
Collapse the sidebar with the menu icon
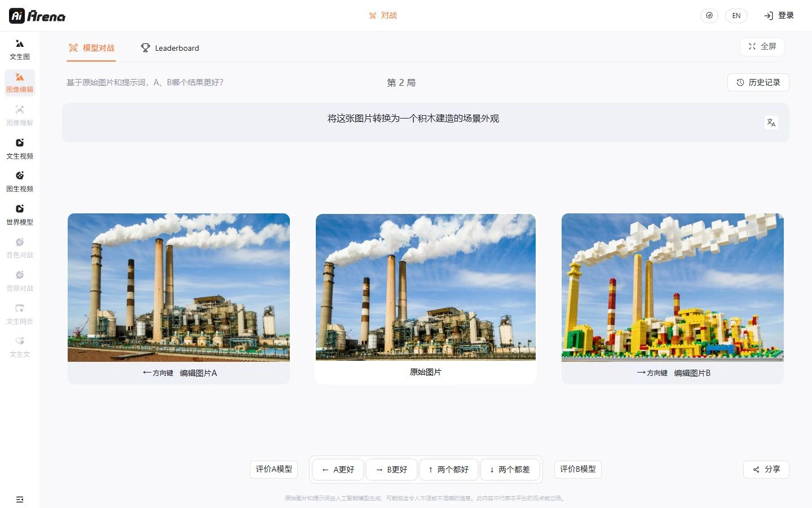(x=20, y=500)
